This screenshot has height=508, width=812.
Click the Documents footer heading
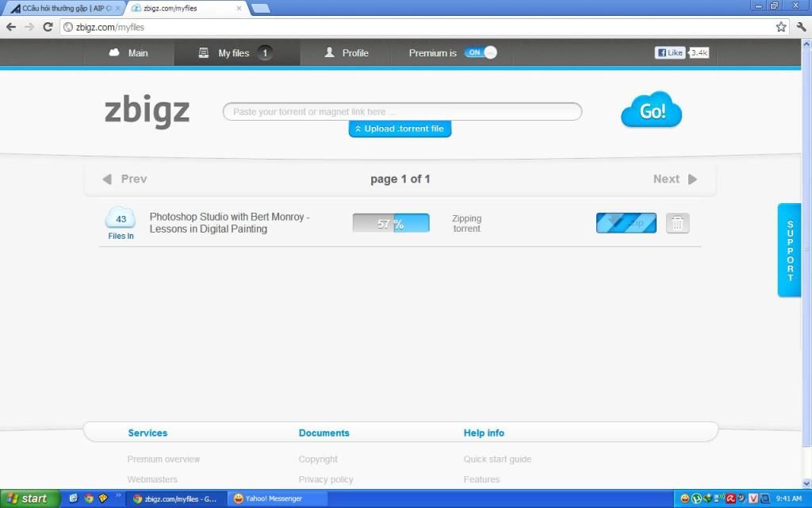[324, 433]
